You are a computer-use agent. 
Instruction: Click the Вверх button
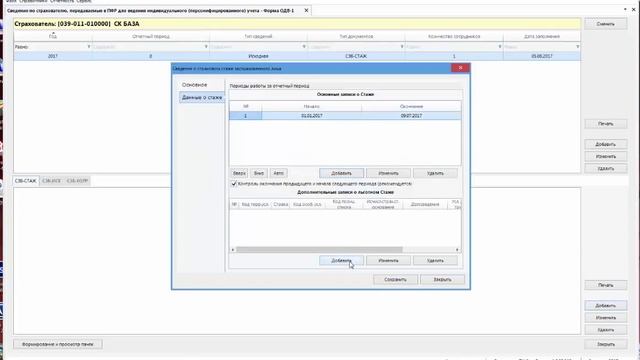click(239, 173)
